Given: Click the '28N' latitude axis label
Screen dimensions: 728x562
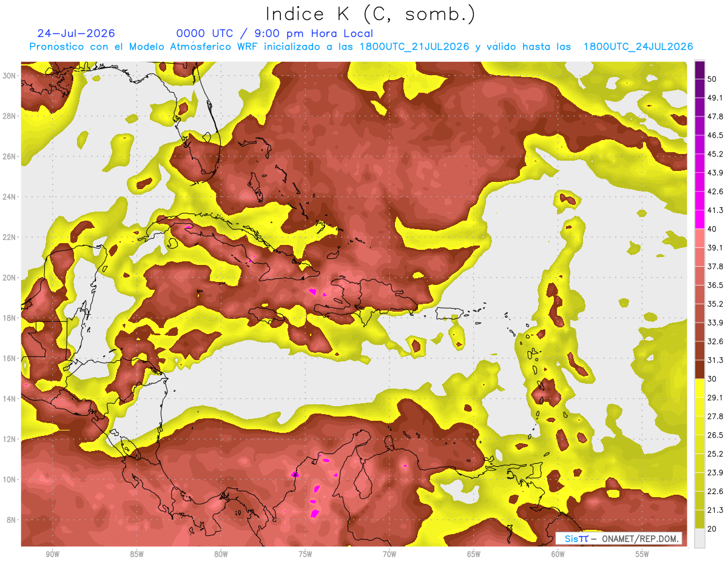Looking at the screenshot, I should click(x=9, y=116).
